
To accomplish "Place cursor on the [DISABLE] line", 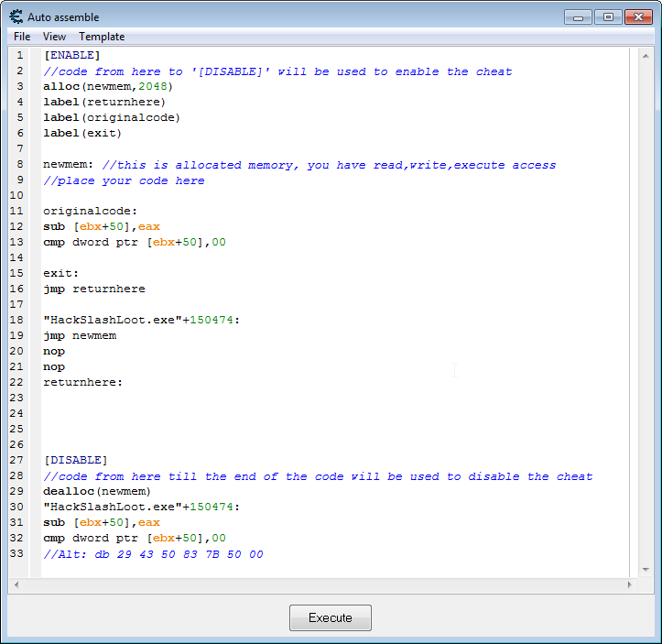I will point(76,460).
